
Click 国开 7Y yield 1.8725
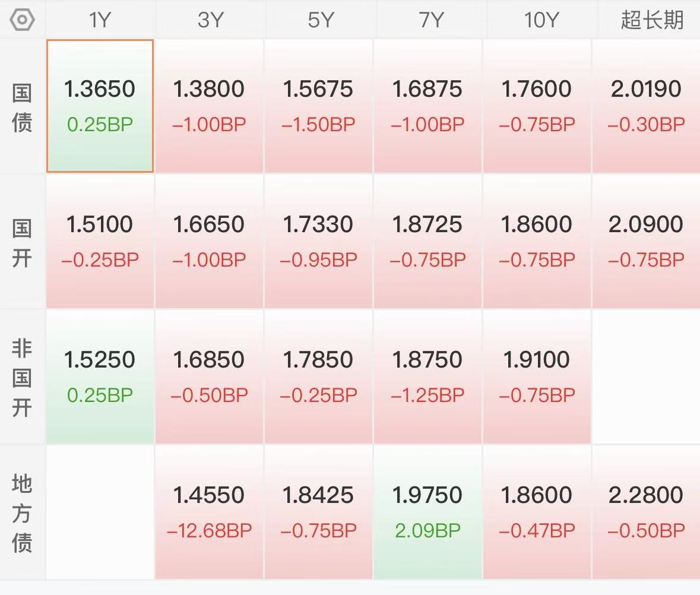click(x=427, y=241)
